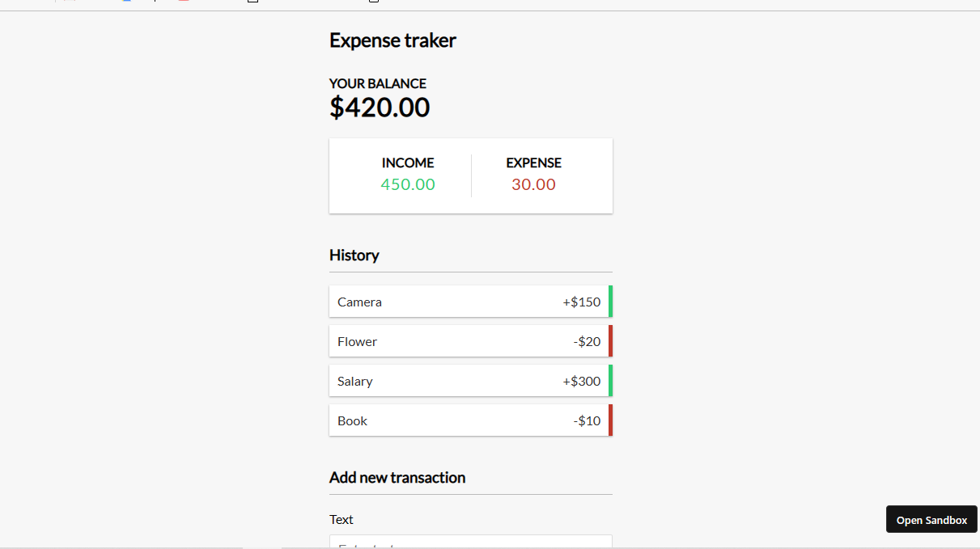Image resolution: width=980 pixels, height=549 pixels.
Task: Click the Expense traker page title
Action: click(x=392, y=40)
